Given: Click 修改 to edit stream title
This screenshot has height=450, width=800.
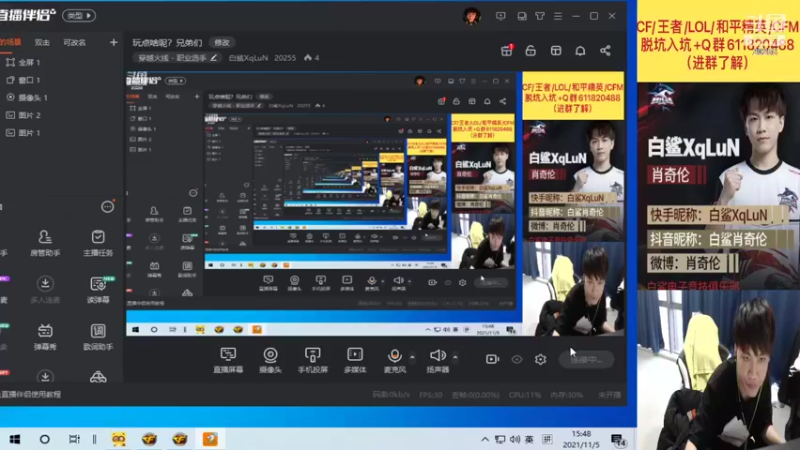Looking at the screenshot, I should 221,42.
